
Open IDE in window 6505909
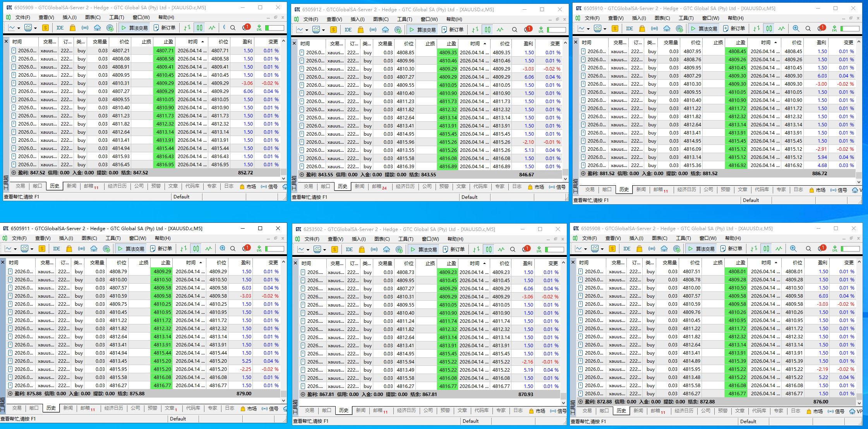(60, 28)
